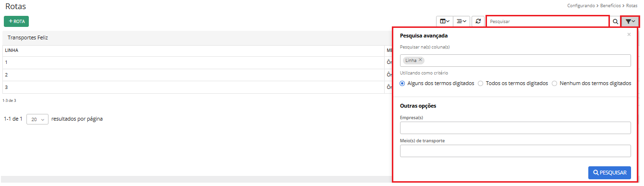Image resolution: width=644 pixels, height=186 pixels.
Task: Click the blue PESQUISAR button
Action: (x=609, y=173)
